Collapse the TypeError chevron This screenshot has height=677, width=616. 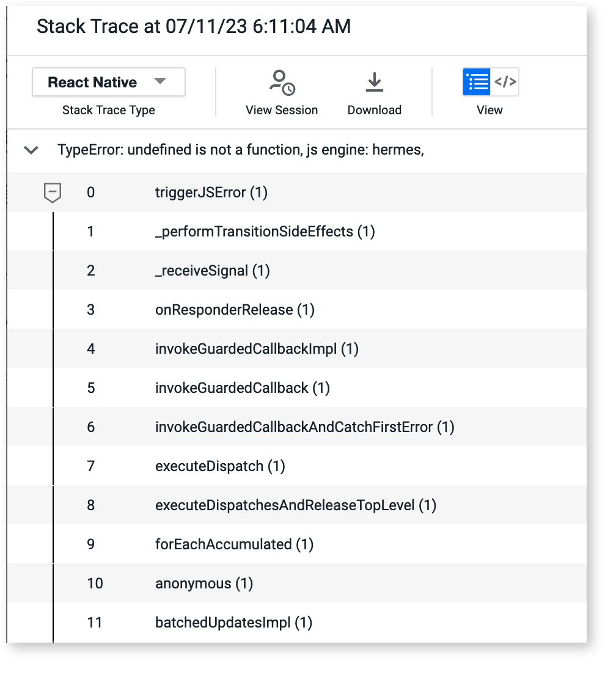[31, 150]
